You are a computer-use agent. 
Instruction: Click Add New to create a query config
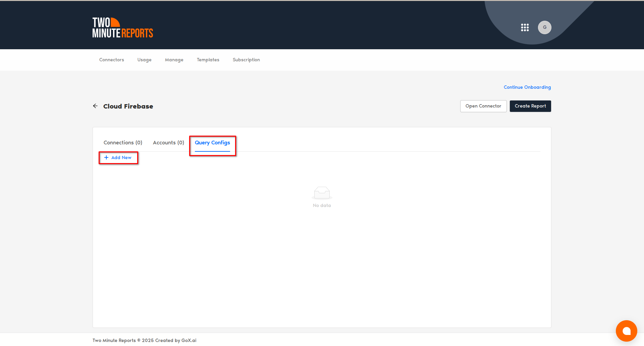click(x=118, y=157)
